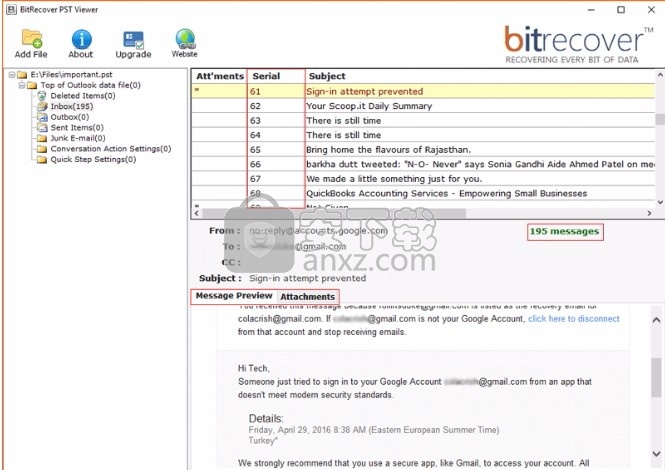
Task: Click the message list up scroll arrow
Action: tap(660, 75)
